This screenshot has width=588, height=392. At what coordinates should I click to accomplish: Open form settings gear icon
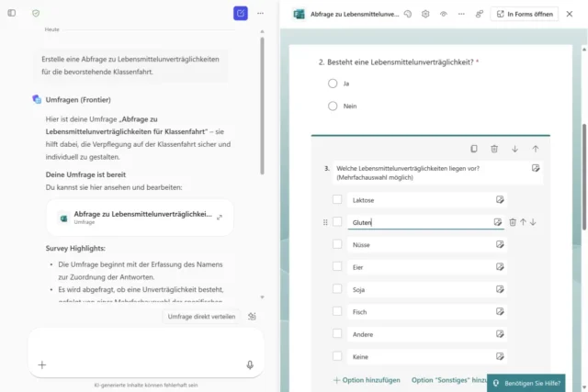tap(425, 14)
